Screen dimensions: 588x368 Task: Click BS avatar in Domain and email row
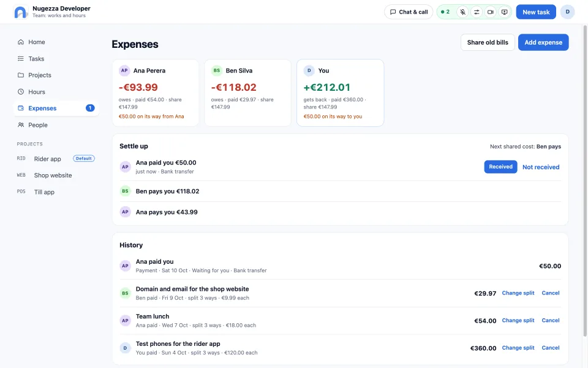coord(125,293)
